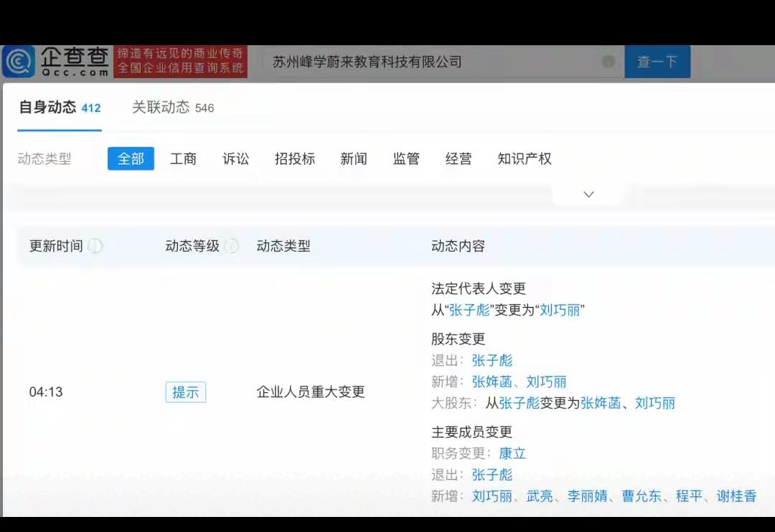
Task: Open 张妵菡 link in 大股东 row
Action: click(601, 402)
